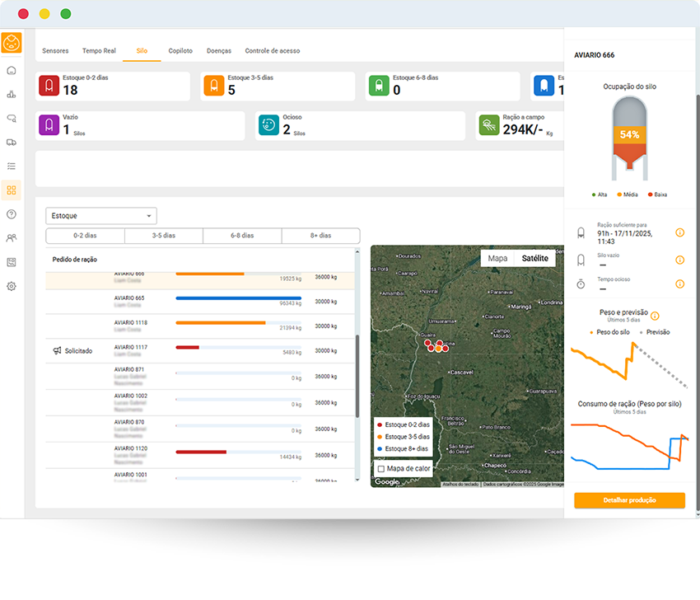Click the red Estoque 0-2 dias silo icon
Image resolution: width=700 pixels, height=600 pixels.
pyautogui.click(x=49, y=86)
